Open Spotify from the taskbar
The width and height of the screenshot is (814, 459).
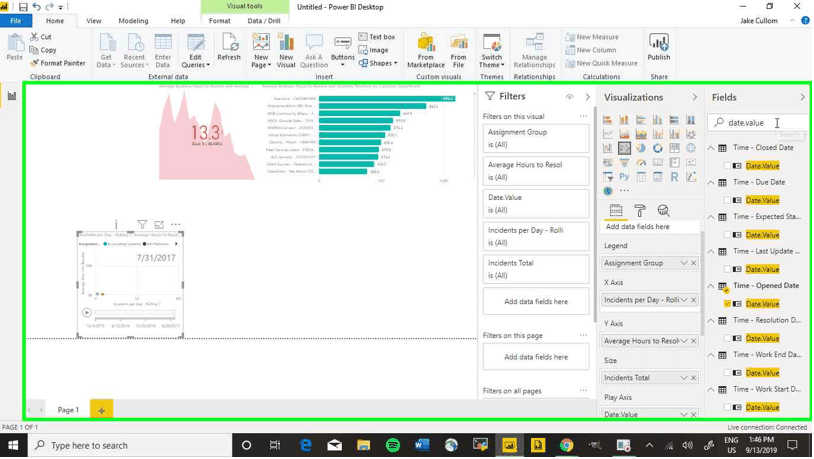[393, 445]
